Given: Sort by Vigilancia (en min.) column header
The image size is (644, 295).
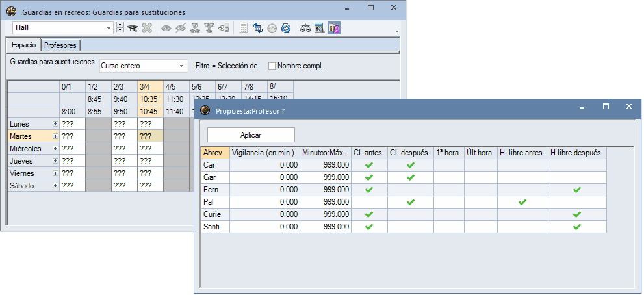Looking at the screenshot, I should pos(264,153).
